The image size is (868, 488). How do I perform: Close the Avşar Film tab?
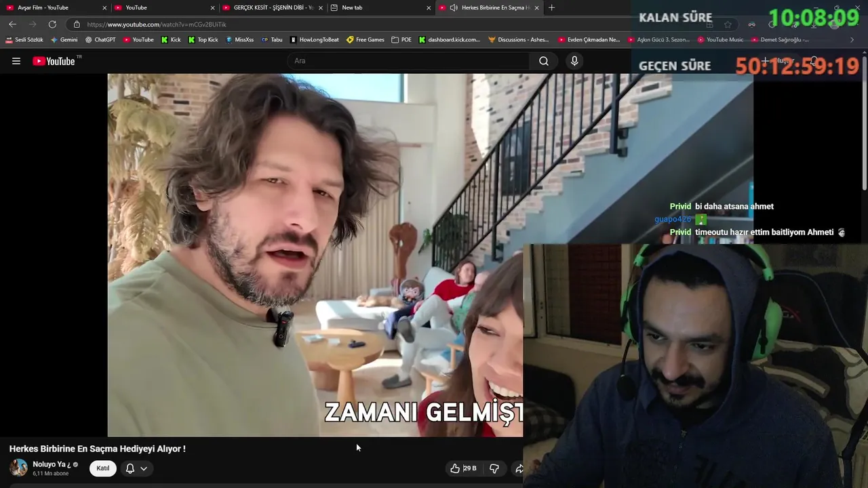[x=104, y=7]
